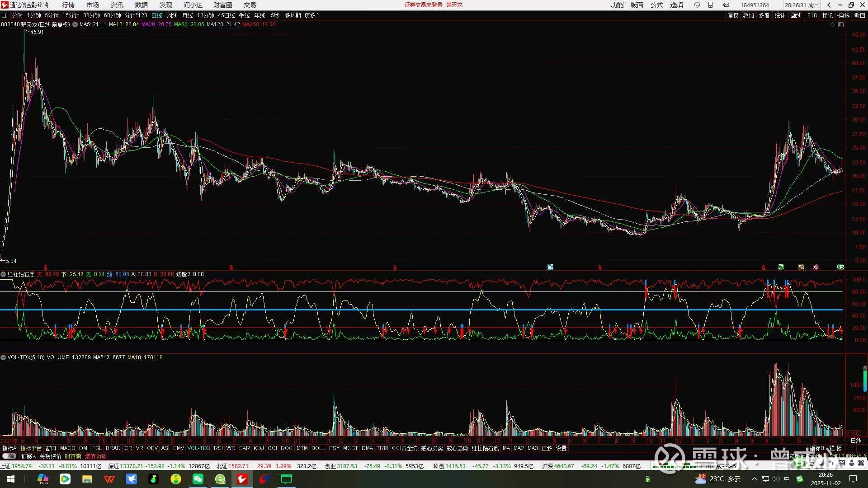Click the mobile phone icon in title bar
This screenshot has height=488, width=868.
pyautogui.click(x=710, y=5)
